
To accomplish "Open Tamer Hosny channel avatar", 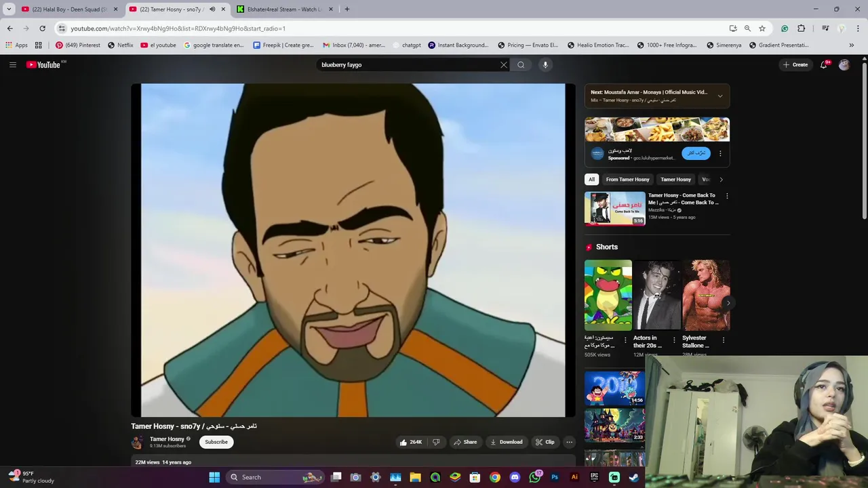I will coord(138,442).
